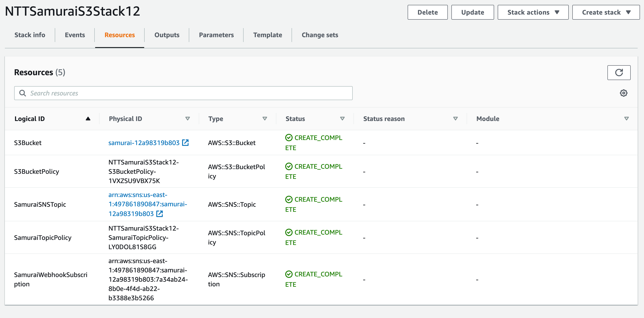Click the physical ID ending LY0DOL81S8GG
Viewport: 644px width, 318px height.
[144, 237]
